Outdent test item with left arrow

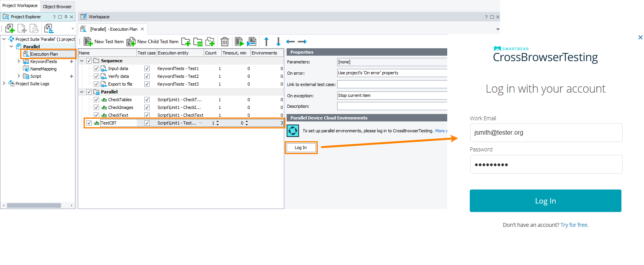(290, 42)
